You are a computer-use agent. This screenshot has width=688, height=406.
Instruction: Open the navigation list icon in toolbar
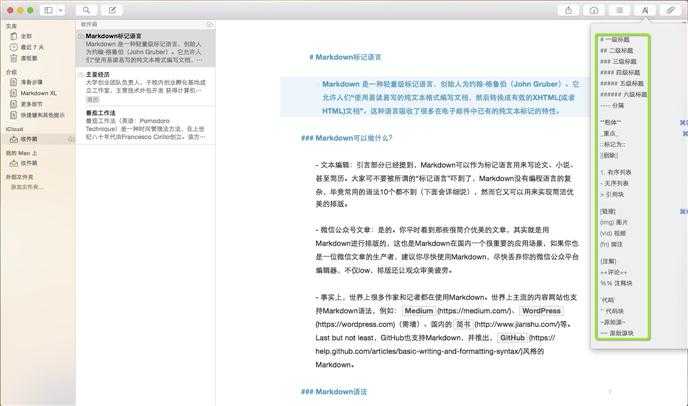click(619, 10)
